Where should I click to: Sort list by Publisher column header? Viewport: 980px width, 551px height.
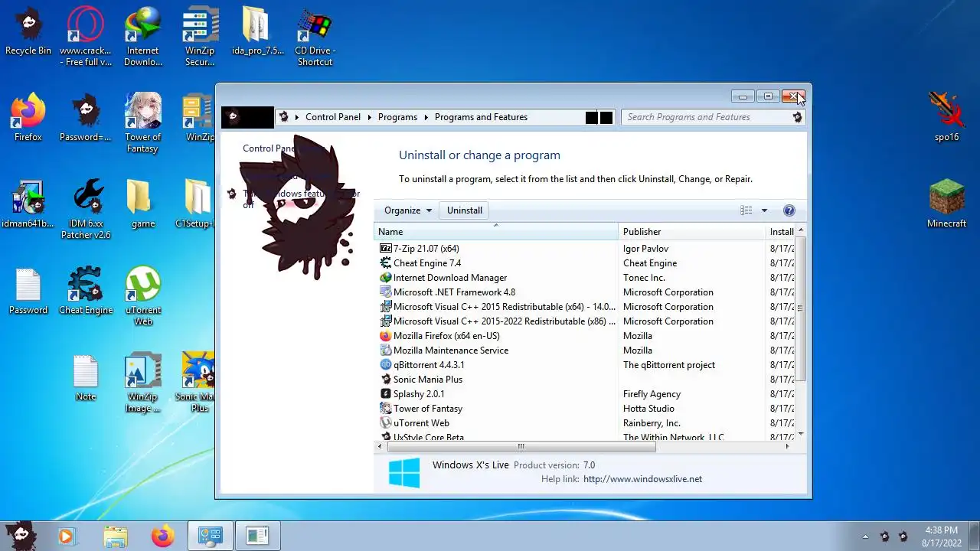(692, 231)
